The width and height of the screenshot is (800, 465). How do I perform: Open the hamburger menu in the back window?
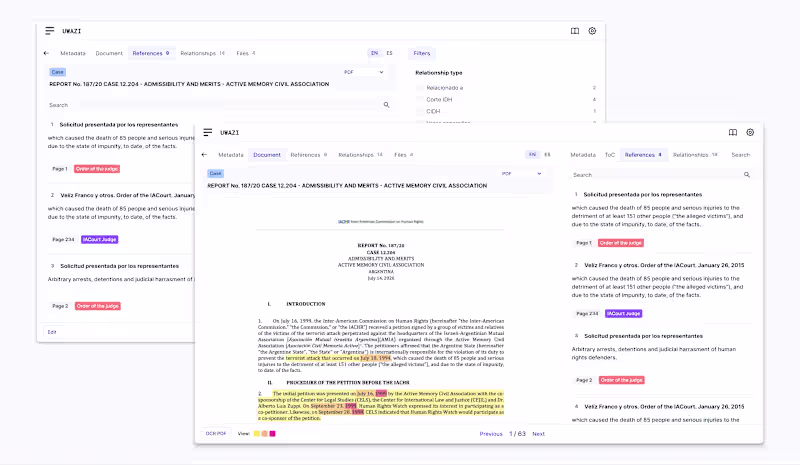click(49, 31)
